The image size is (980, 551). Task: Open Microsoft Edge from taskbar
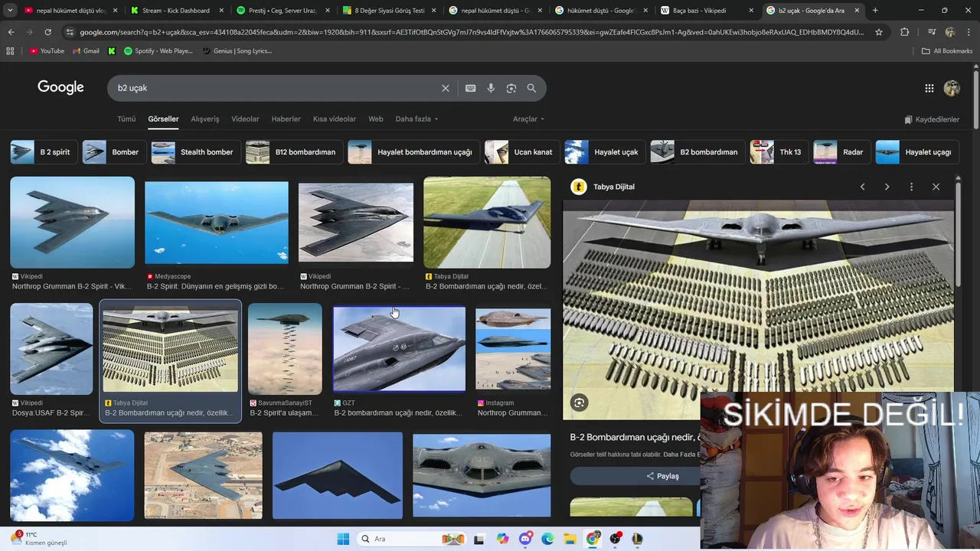click(x=547, y=539)
